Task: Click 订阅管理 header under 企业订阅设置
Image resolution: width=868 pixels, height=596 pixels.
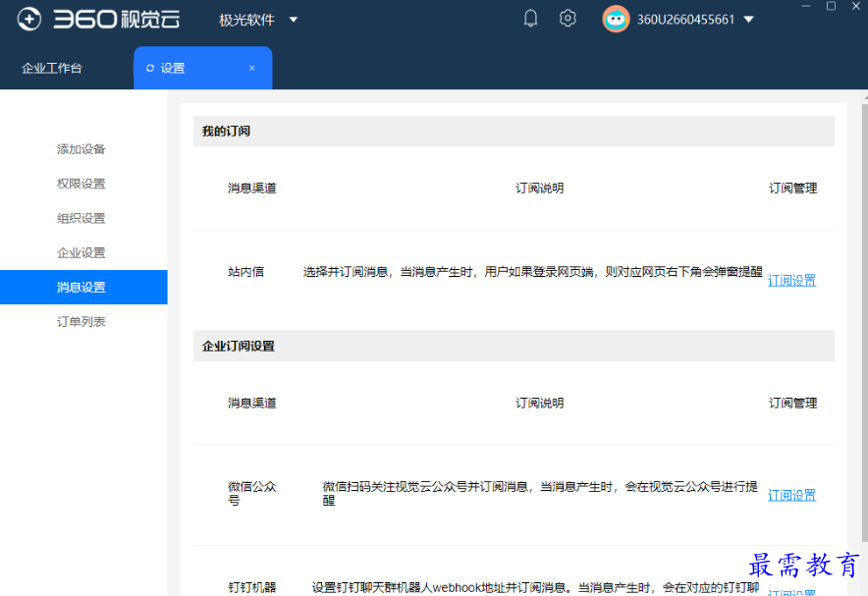Action: (792, 403)
